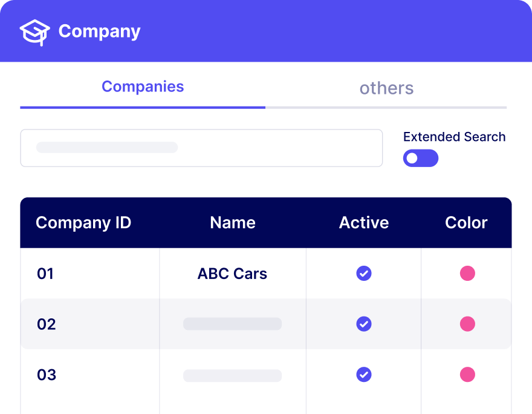Image resolution: width=532 pixels, height=414 pixels.
Task: Click the pink color dot for ABC Cars
Action: pyautogui.click(x=466, y=274)
